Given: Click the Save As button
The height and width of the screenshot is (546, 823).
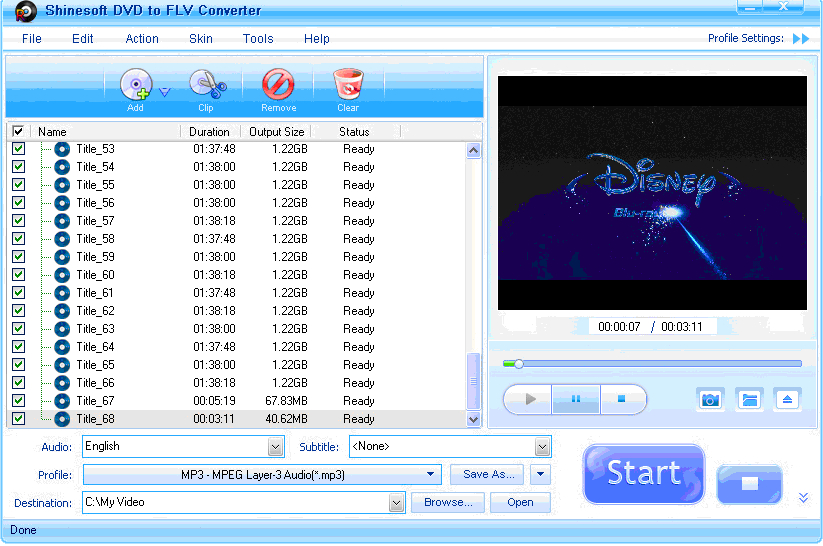Looking at the screenshot, I should 487,475.
